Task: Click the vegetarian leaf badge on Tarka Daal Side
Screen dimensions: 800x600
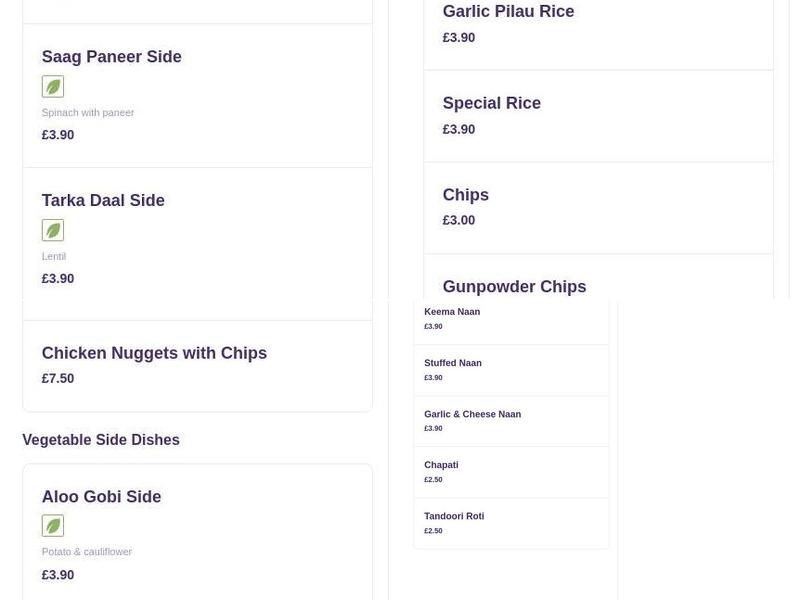Action: coord(52,230)
